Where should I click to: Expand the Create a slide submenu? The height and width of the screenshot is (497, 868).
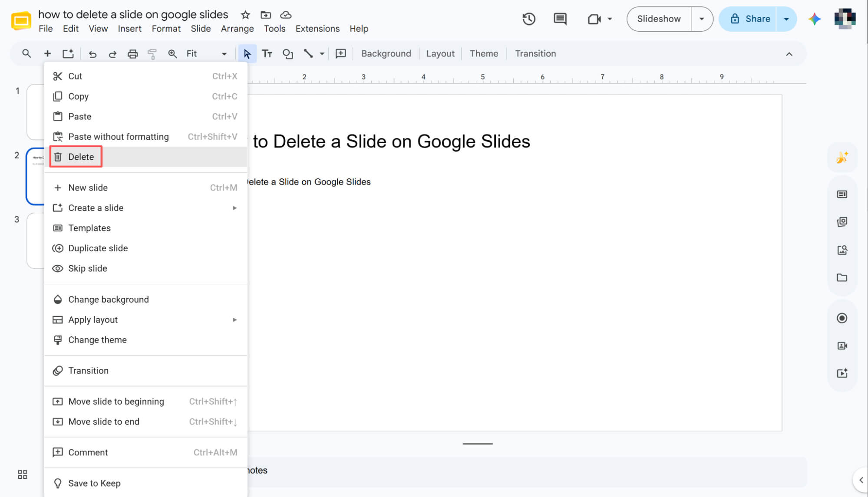pyautogui.click(x=234, y=208)
